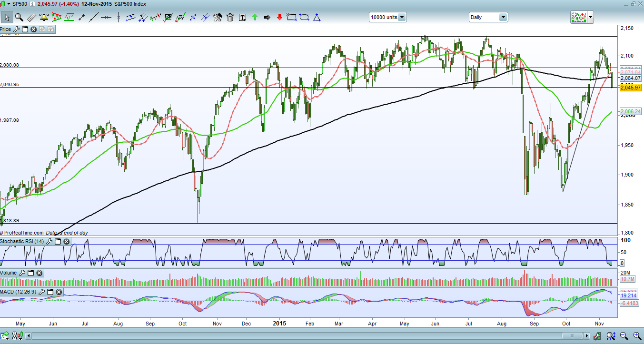Open the add indicator chart button
This screenshot has height=344, width=644.
(x=578, y=18)
